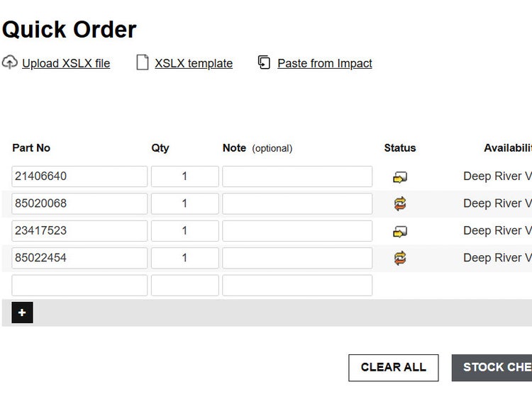Click the Part No field containing 85022454
This screenshot has width=532, height=399.
click(79, 258)
